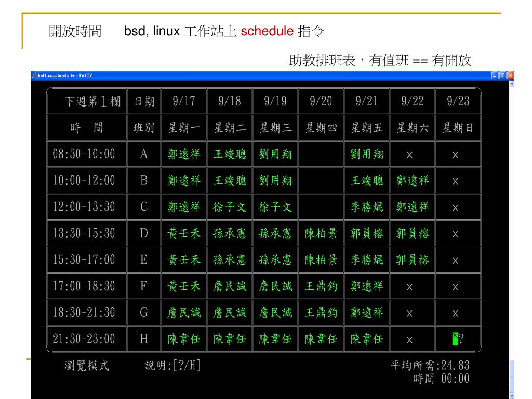Click the 說明:[?/H] help hint

[172, 366]
